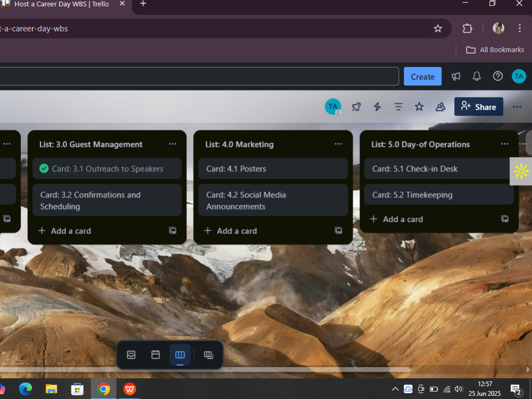Click the address bar URL
The image size is (532, 399).
[x=34, y=29]
